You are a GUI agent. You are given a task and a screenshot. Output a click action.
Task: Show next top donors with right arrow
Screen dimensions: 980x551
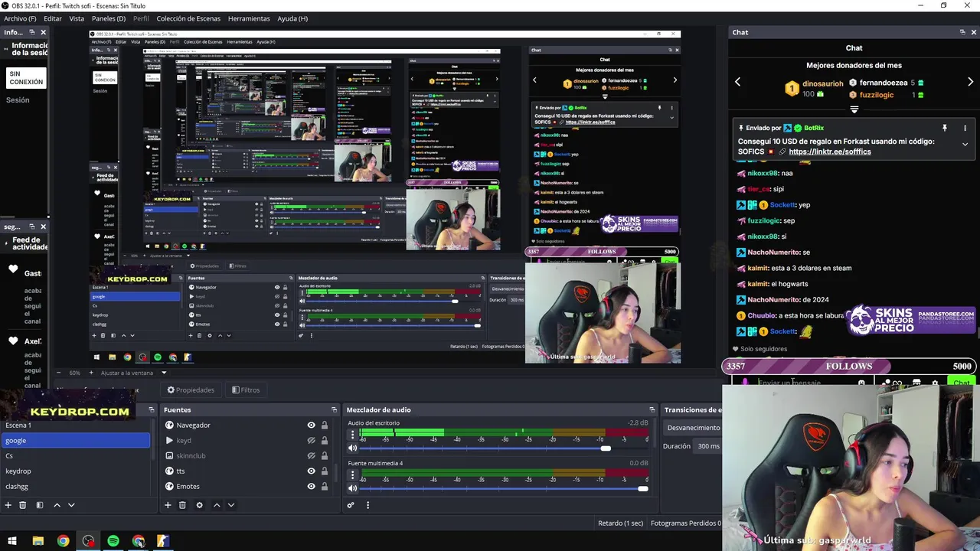[x=970, y=82]
